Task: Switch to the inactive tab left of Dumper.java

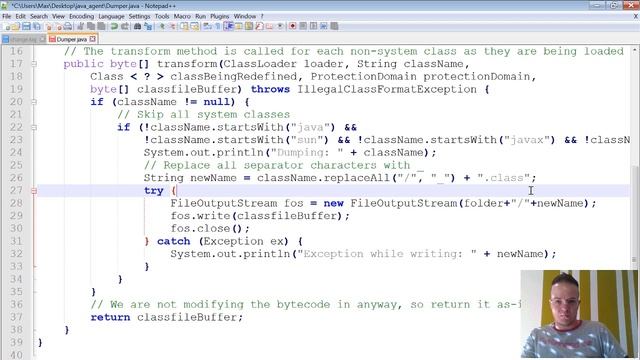Action: pyautogui.click(x=23, y=39)
